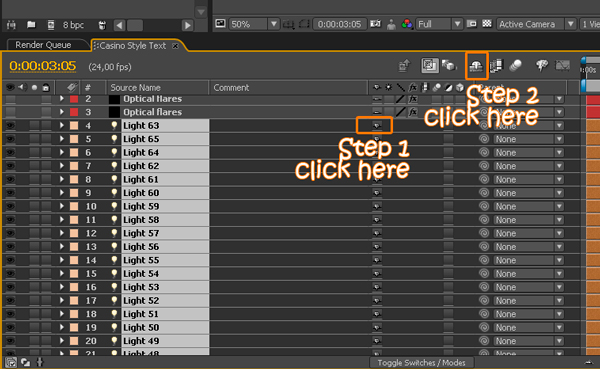Toggle Region of Interest in viewer
The width and height of the screenshot is (600, 369).
click(472, 24)
